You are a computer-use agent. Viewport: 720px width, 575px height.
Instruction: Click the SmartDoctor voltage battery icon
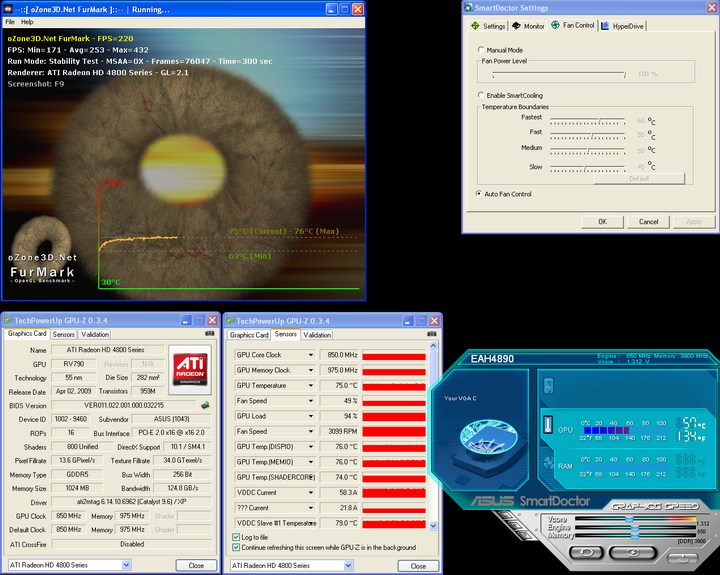[549, 386]
